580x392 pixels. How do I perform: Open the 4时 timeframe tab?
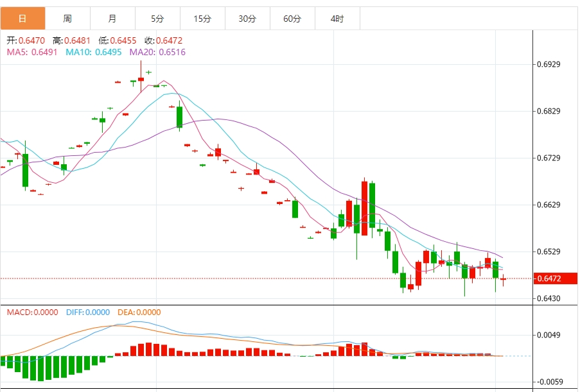tap(337, 18)
